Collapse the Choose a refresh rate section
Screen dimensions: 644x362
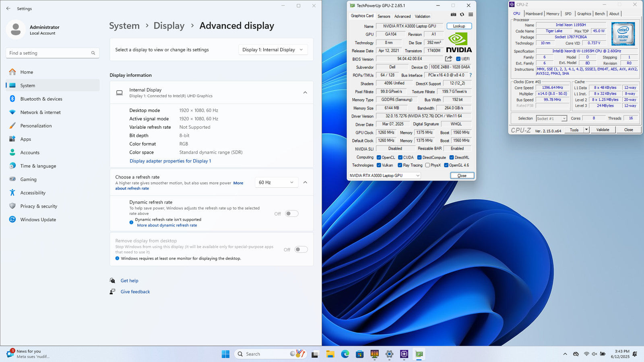[305, 182]
